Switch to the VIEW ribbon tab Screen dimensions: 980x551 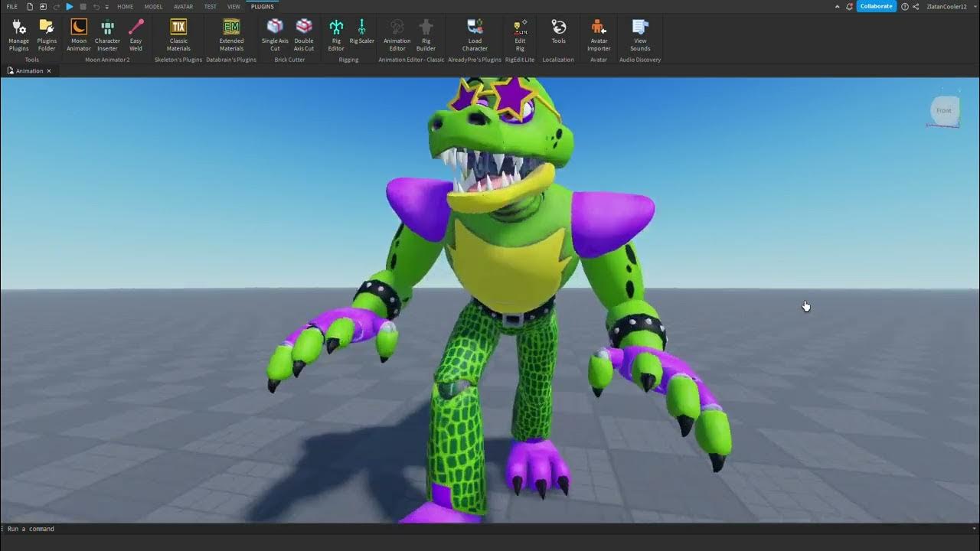[x=234, y=6]
